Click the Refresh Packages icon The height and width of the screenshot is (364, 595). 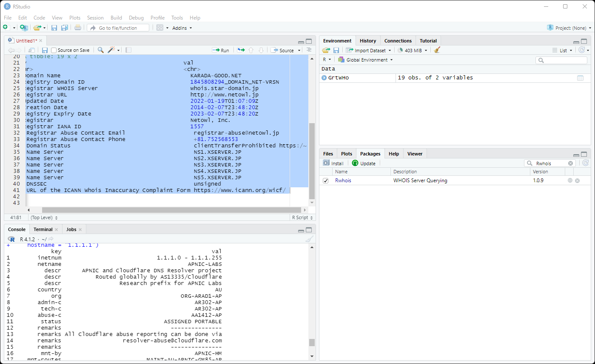(585, 163)
